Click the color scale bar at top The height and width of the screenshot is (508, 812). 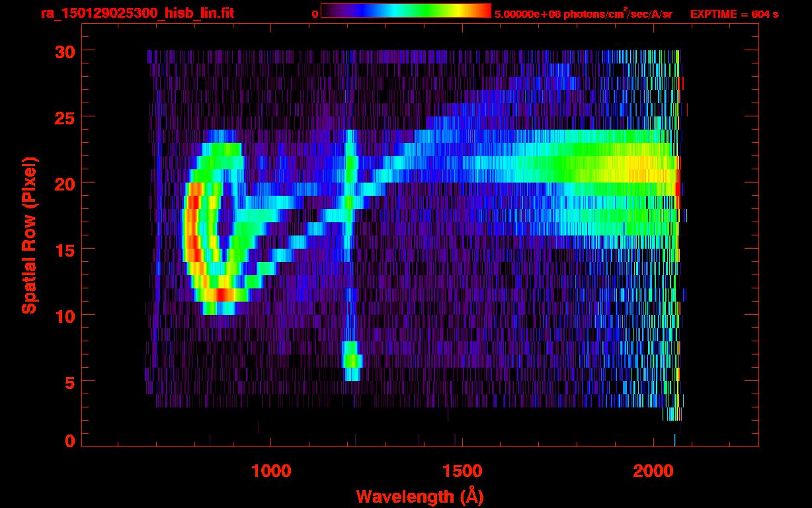pos(406,11)
